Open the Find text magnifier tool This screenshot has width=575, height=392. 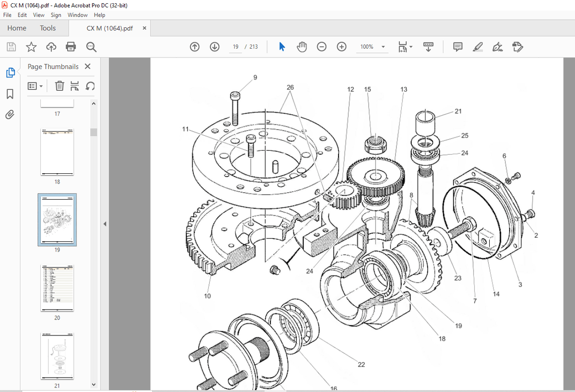(91, 47)
